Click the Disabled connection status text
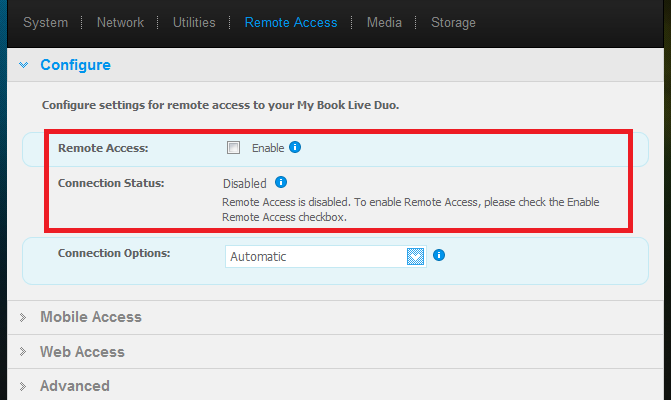 click(x=244, y=184)
